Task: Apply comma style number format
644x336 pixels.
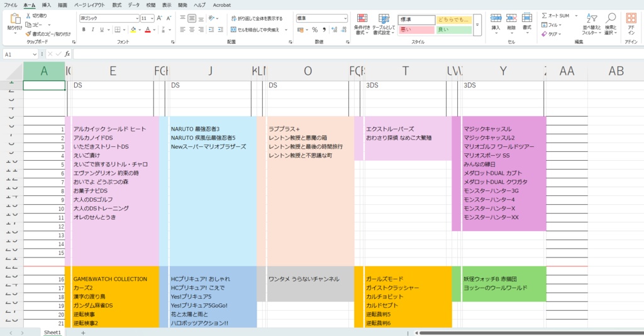Action: 324,30
